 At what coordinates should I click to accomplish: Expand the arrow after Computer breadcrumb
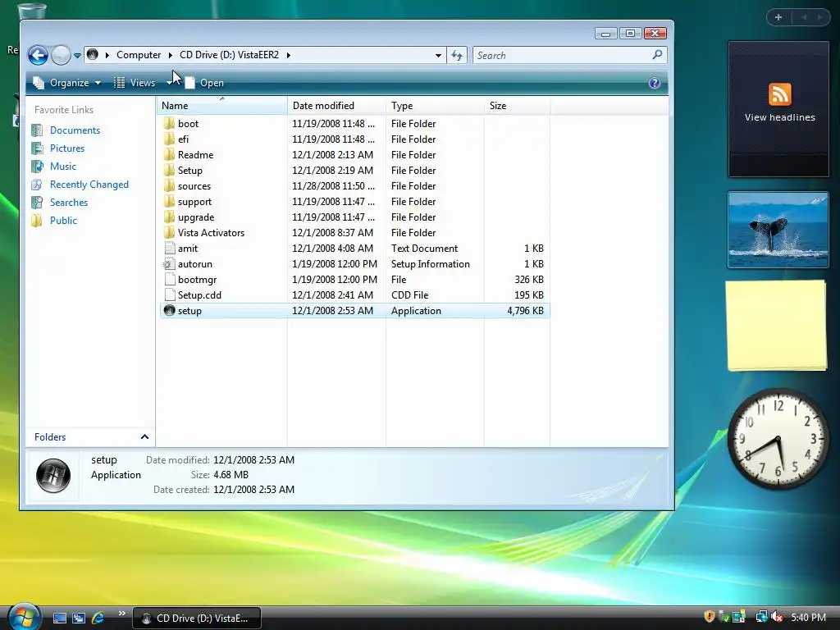coord(171,55)
